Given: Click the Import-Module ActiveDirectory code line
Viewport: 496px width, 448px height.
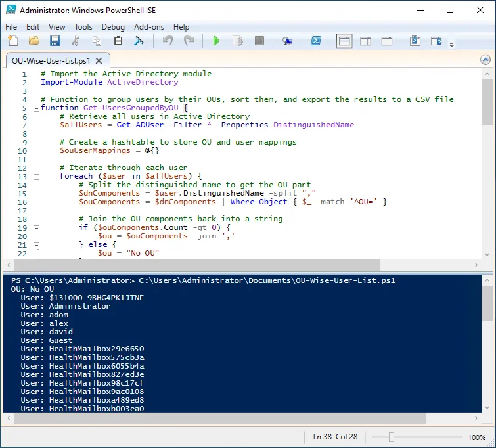Looking at the screenshot, I should coord(110,82).
